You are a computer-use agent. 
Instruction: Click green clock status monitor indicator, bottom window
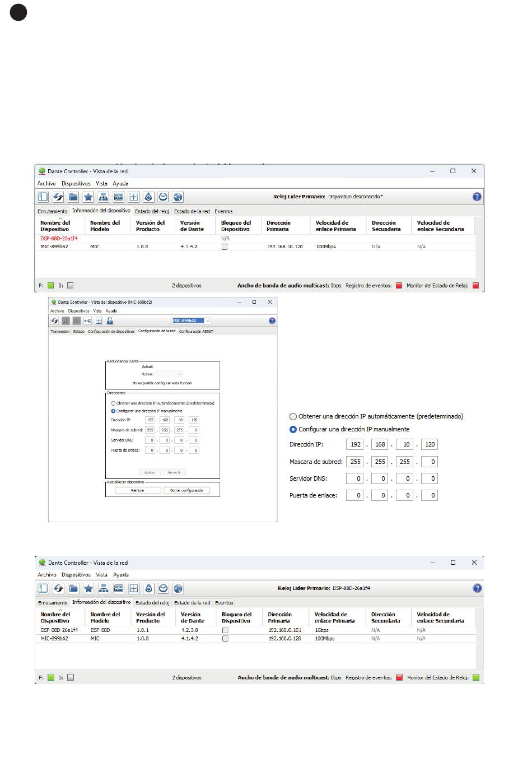point(476,677)
